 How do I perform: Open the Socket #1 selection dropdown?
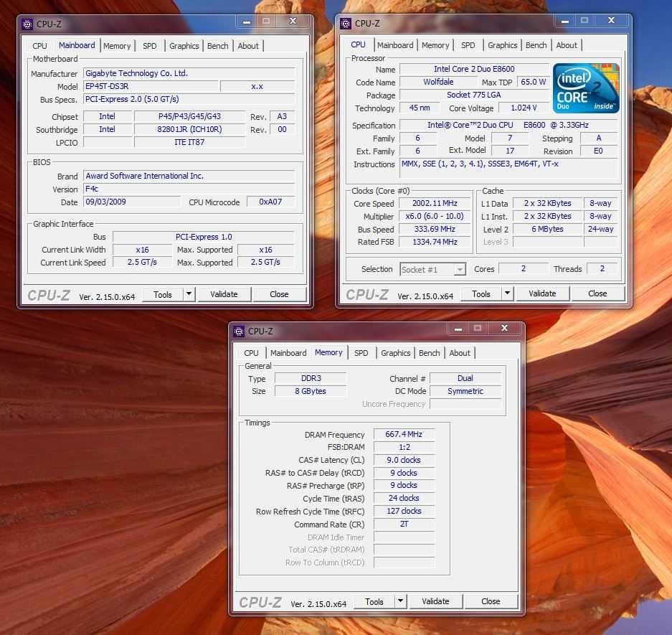tap(460, 270)
